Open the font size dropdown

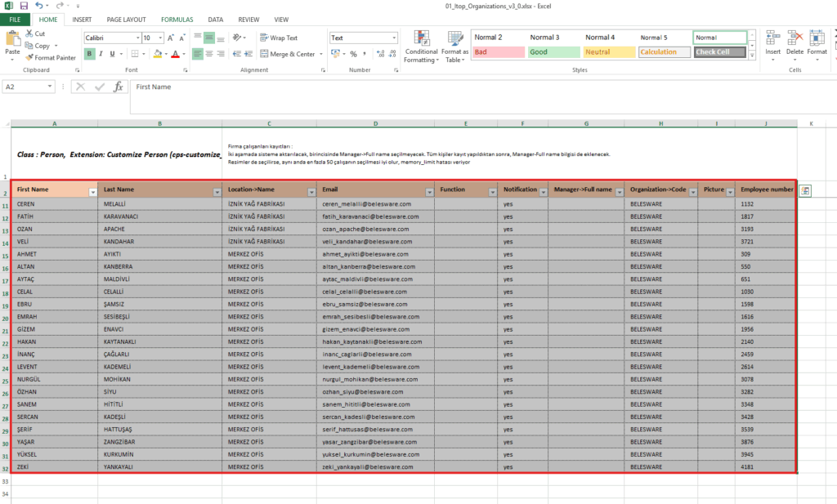(161, 38)
